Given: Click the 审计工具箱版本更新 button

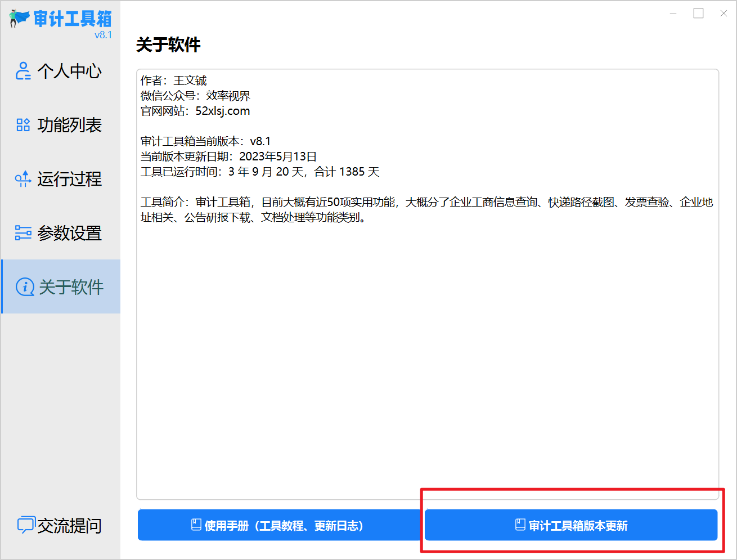Looking at the screenshot, I should point(571,525).
